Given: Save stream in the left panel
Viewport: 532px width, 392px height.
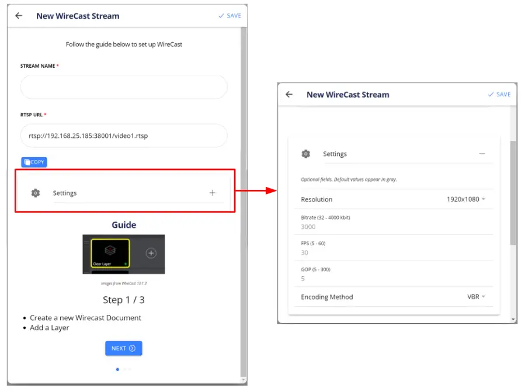Looking at the screenshot, I should tap(230, 16).
